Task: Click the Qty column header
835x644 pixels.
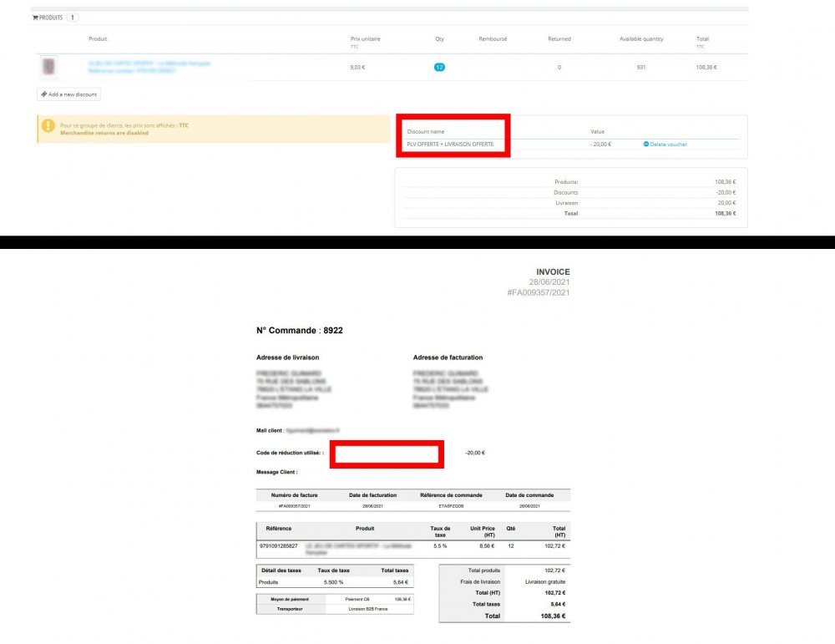Action: (439, 39)
